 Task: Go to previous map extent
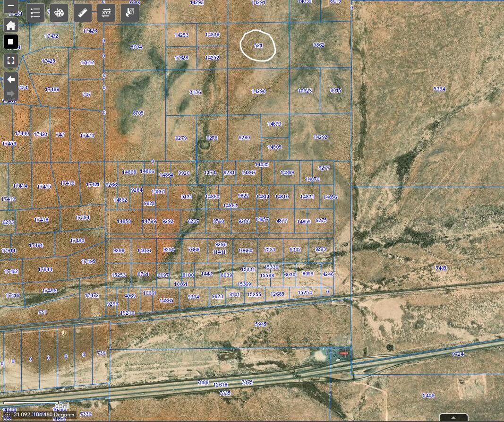(x=11, y=79)
